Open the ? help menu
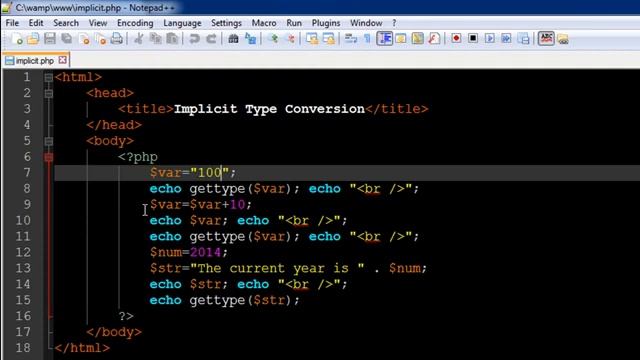The image size is (640, 360). point(394,23)
